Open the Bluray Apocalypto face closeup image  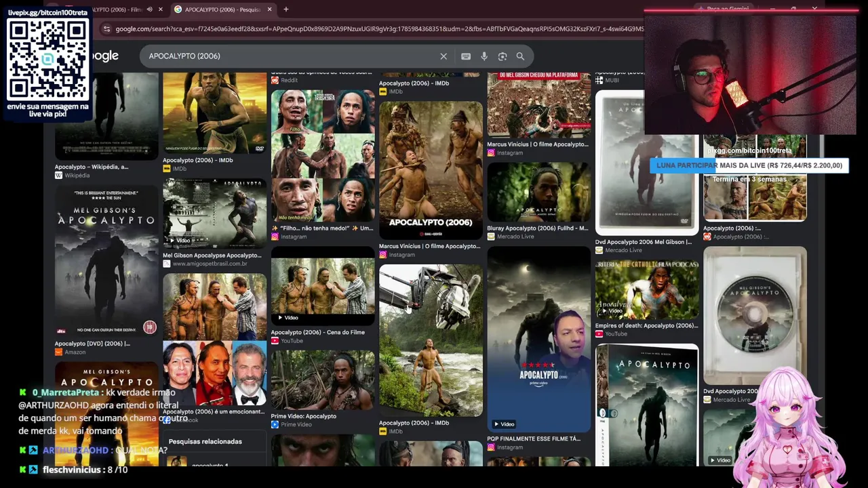pyautogui.click(x=538, y=192)
